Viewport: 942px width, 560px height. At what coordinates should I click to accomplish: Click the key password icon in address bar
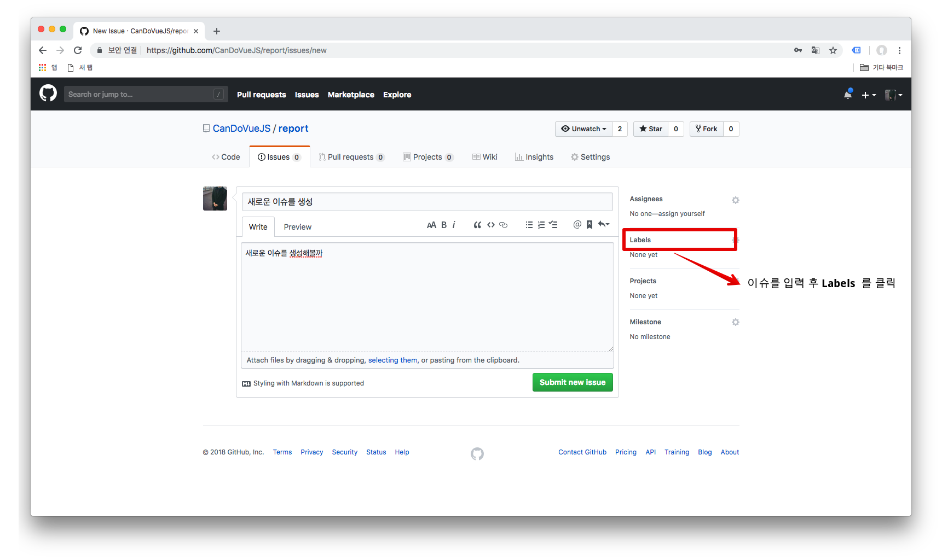click(x=798, y=50)
